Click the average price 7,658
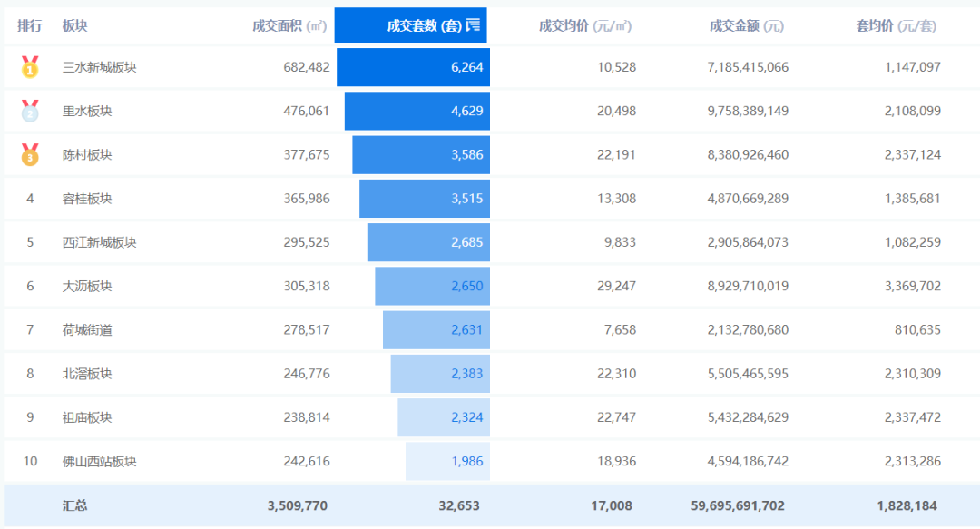980x529 pixels. click(620, 330)
